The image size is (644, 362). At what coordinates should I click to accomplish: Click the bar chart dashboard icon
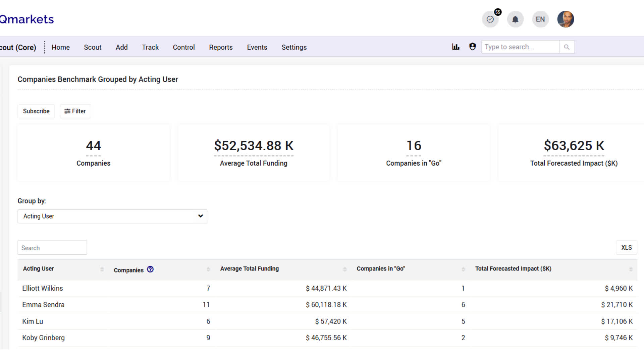[455, 47]
